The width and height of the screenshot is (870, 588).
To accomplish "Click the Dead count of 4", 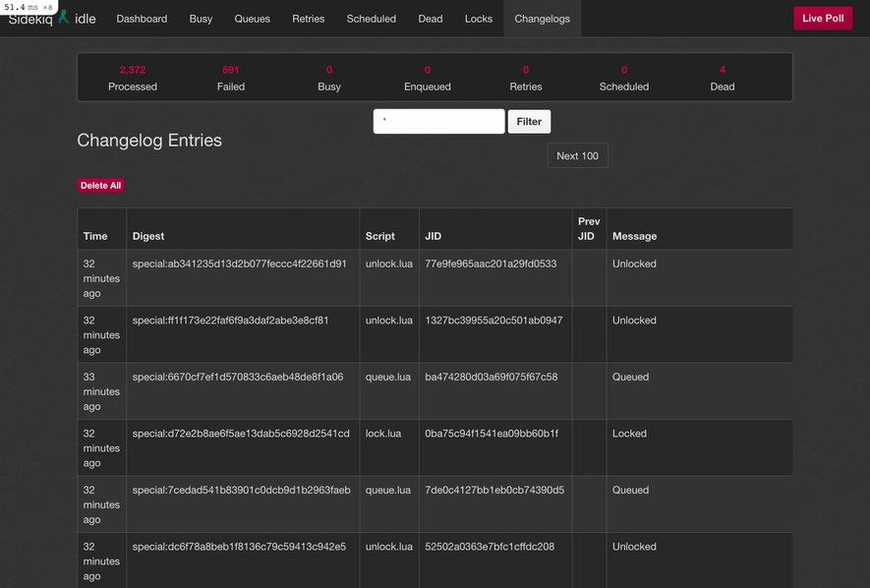I will [722, 78].
